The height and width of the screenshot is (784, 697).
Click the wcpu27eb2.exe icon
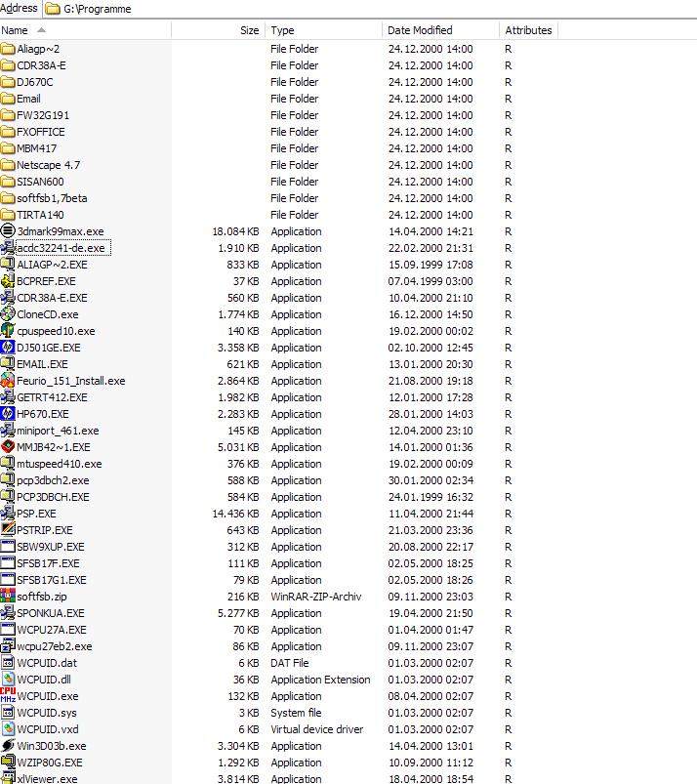[x=8, y=646]
